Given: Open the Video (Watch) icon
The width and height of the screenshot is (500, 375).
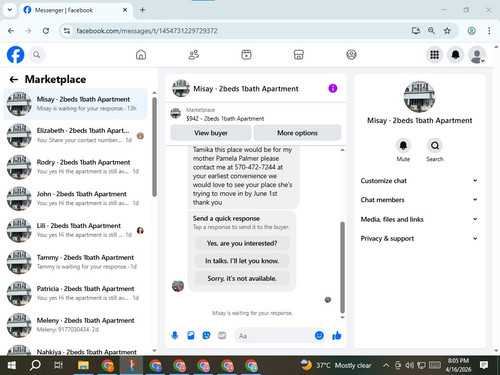Looking at the screenshot, I should tap(246, 55).
